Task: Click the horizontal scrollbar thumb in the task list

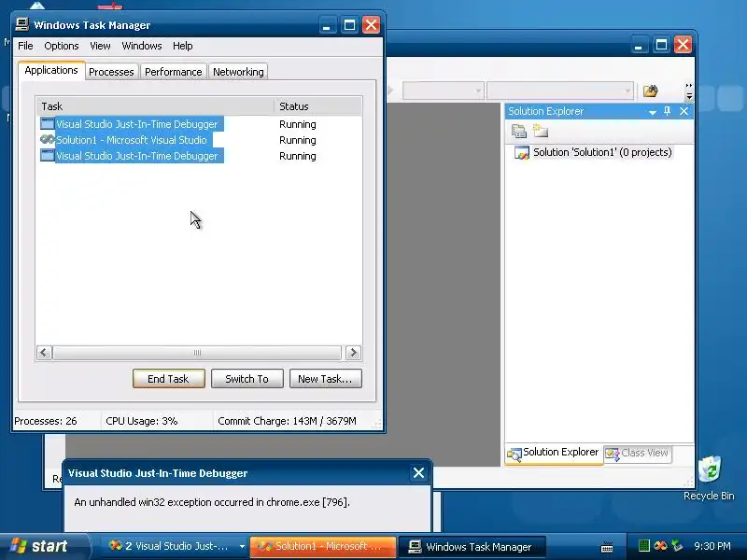Action: tap(197, 353)
